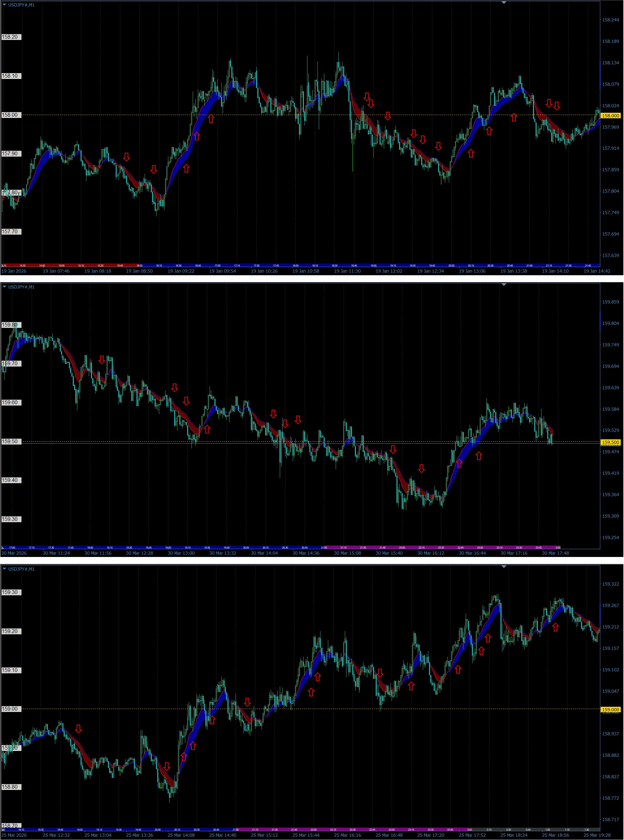Click yellow 158.000 price label on right axis
This screenshot has width=624, height=840.
(610, 116)
